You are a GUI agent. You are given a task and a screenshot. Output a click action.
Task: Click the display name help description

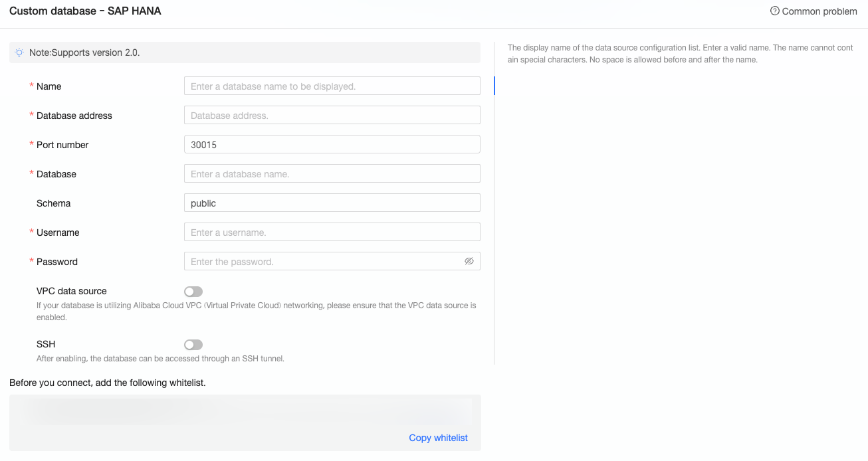pyautogui.click(x=680, y=54)
